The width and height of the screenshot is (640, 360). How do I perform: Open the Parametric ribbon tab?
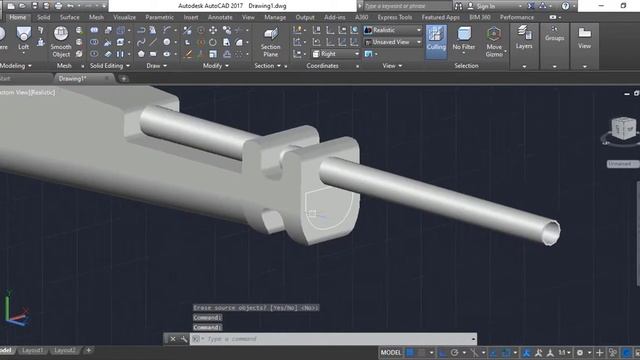pos(160,17)
